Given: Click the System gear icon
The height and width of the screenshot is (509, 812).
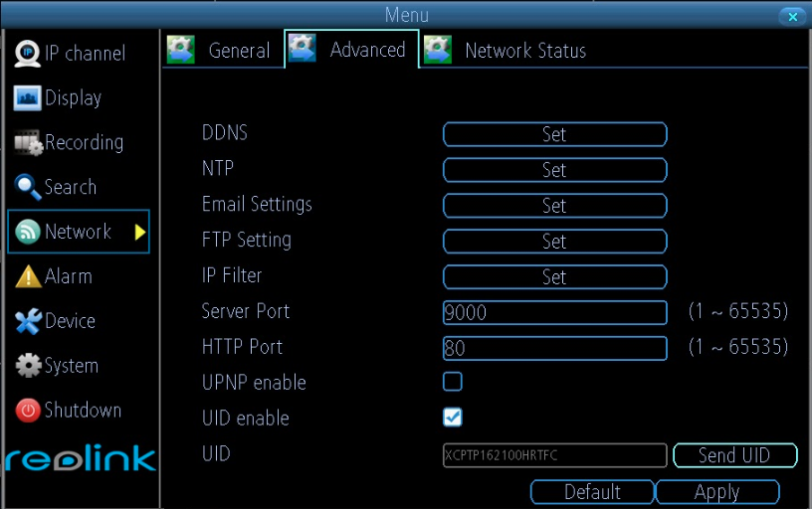Looking at the screenshot, I should [28, 365].
